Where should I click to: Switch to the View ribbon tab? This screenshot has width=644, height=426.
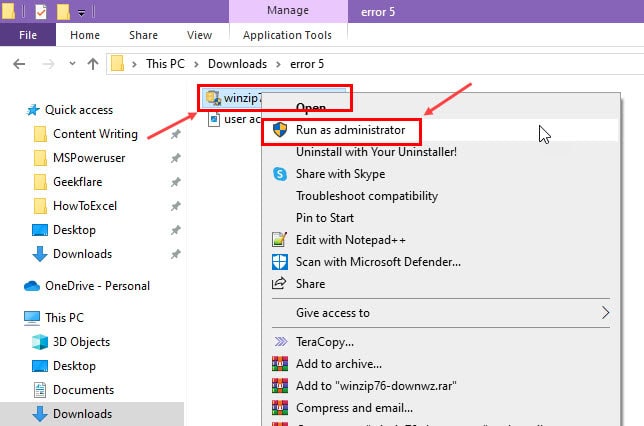[x=200, y=35]
